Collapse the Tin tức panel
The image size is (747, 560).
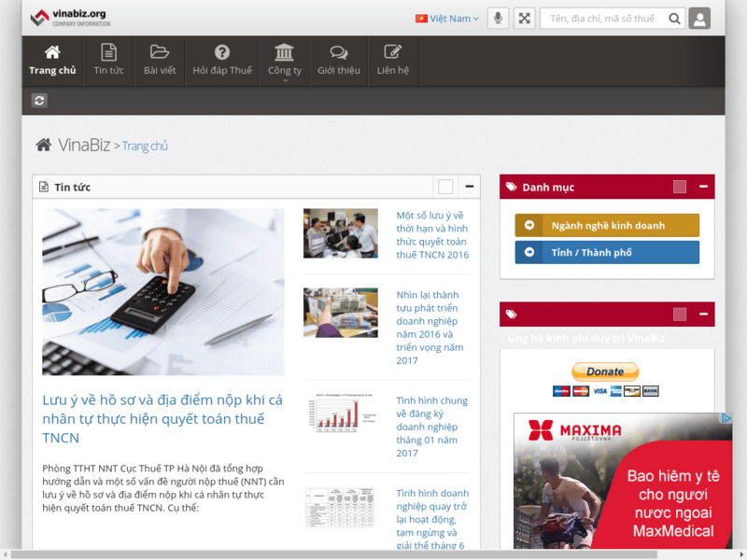tap(469, 188)
